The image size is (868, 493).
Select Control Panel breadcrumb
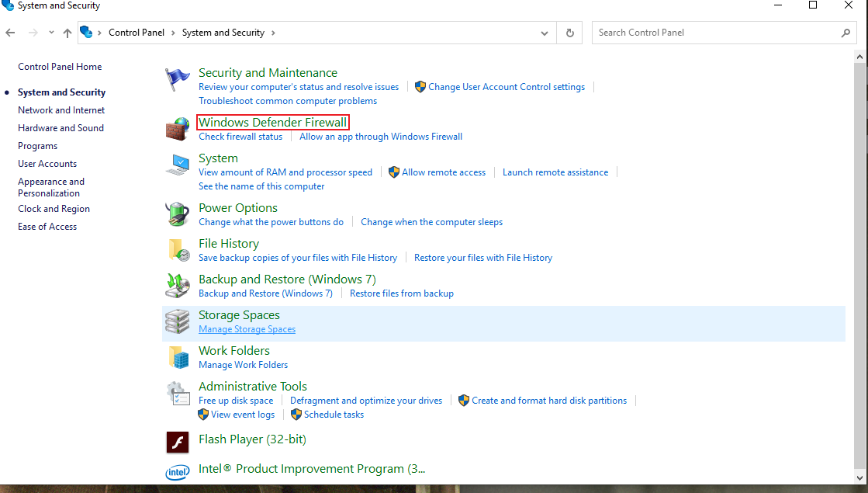(137, 33)
